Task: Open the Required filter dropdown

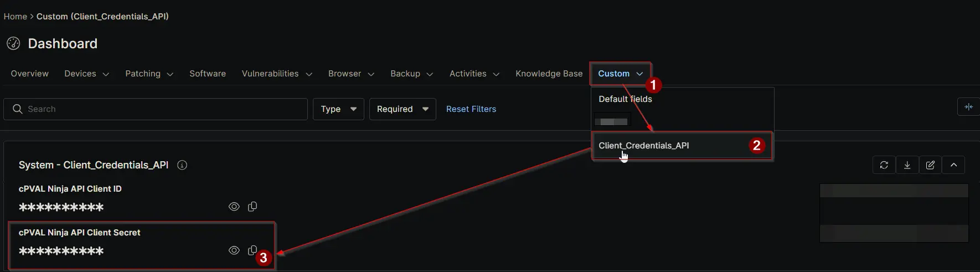Action: pyautogui.click(x=403, y=109)
